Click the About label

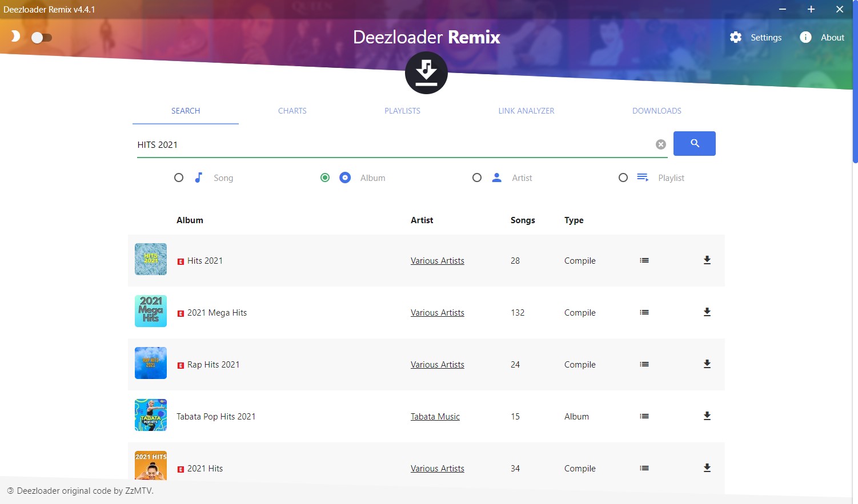click(x=832, y=38)
